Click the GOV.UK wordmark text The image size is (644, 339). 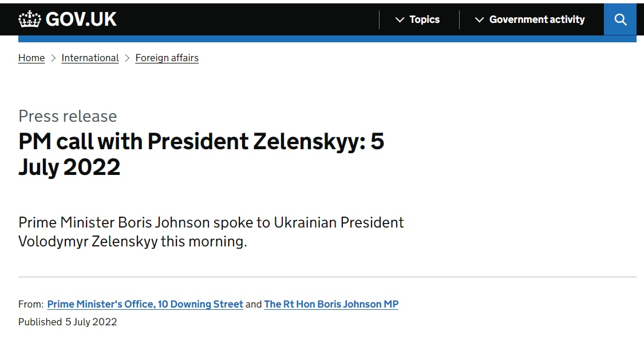pyautogui.click(x=81, y=19)
